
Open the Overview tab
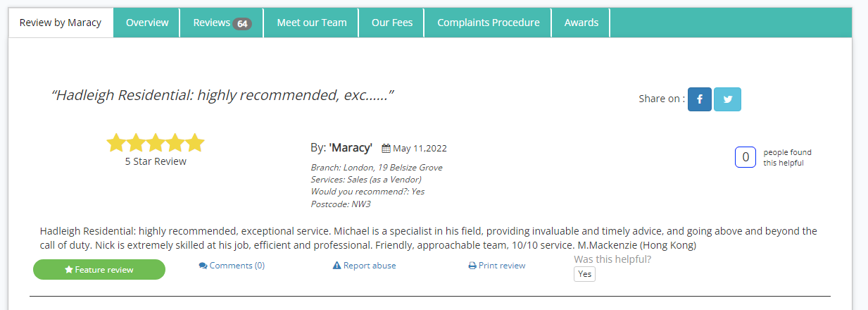pyautogui.click(x=147, y=23)
